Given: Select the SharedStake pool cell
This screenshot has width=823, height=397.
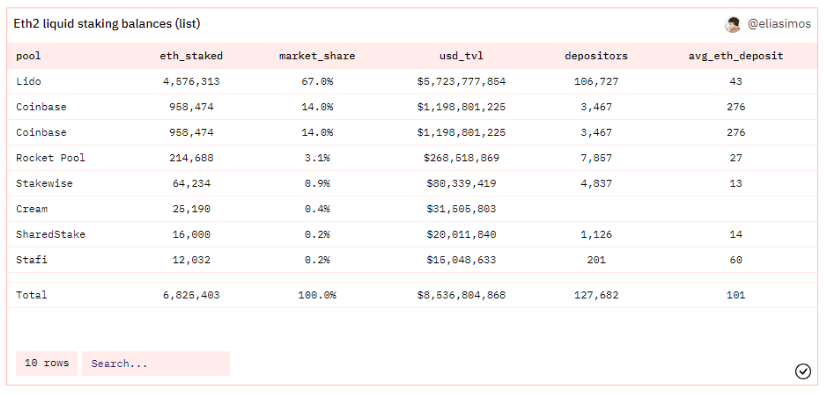Looking at the screenshot, I should [x=51, y=235].
